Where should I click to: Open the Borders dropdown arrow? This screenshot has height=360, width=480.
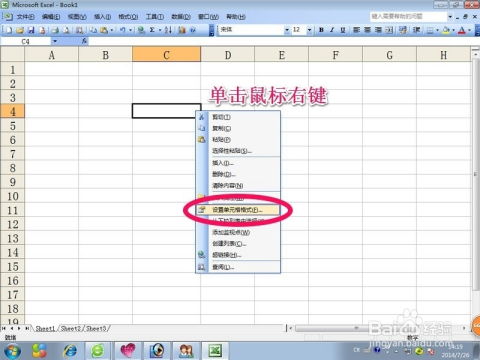tap(437, 30)
